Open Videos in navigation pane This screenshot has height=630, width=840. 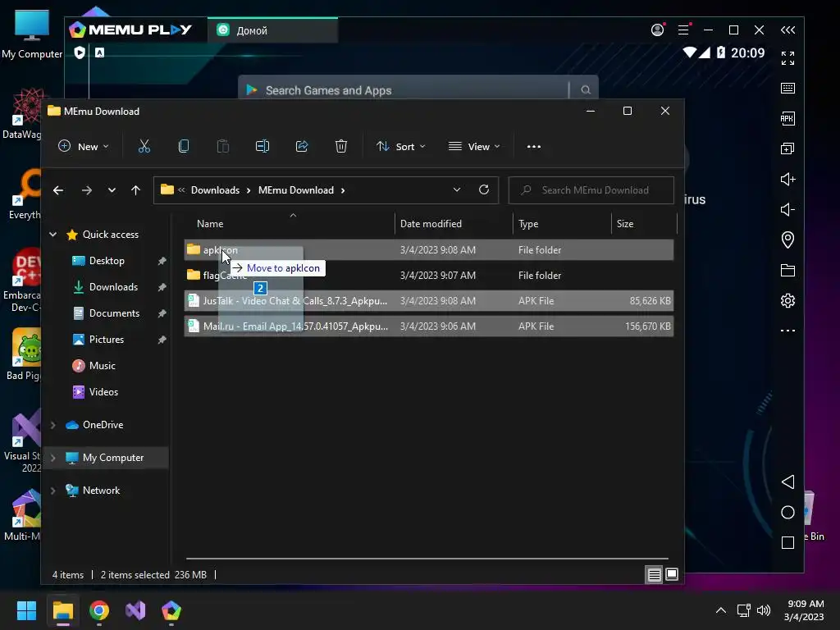point(103,392)
